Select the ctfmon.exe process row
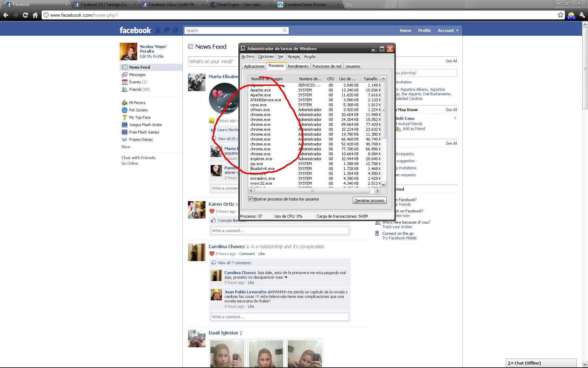Screen dimensions: 588x368 tap(315, 110)
